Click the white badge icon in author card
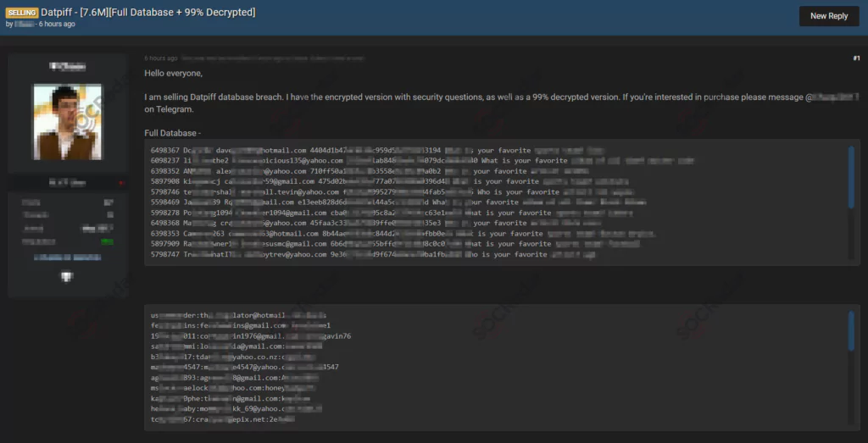The width and height of the screenshot is (868, 443). 66,276
